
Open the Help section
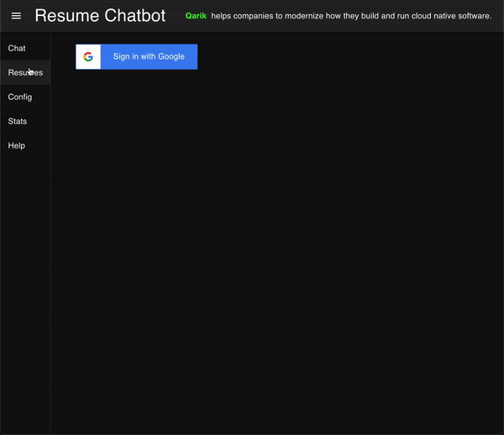[x=25, y=146]
